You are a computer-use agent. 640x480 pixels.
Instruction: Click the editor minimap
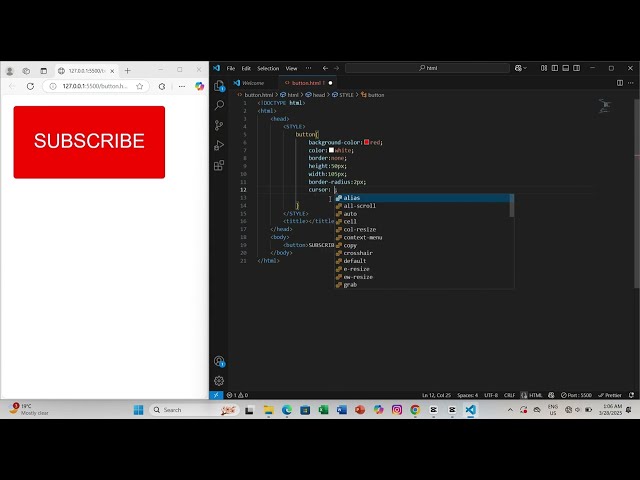604,106
